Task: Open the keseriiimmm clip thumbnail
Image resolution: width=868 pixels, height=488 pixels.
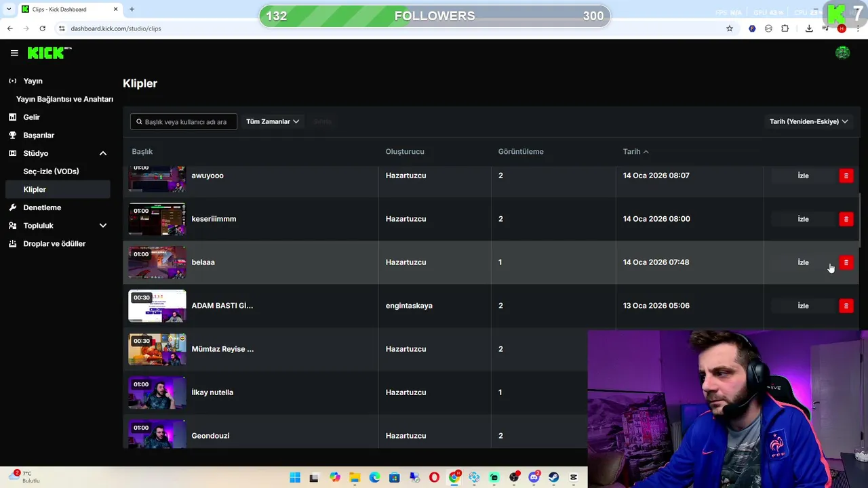Action: (157, 219)
